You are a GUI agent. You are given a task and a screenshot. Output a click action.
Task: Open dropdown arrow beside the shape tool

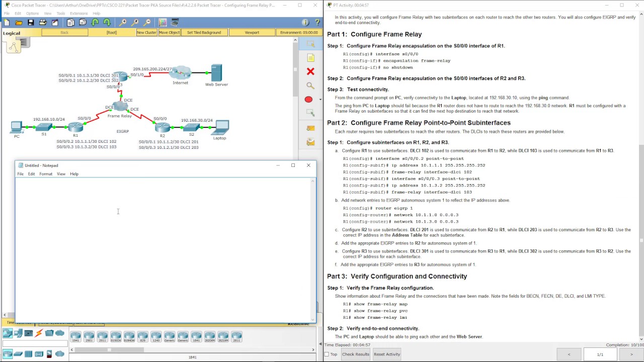320,100
